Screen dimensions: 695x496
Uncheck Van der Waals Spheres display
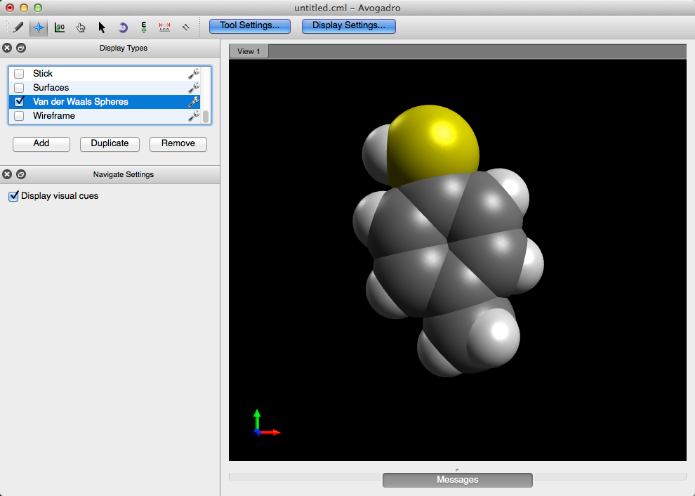(20, 102)
